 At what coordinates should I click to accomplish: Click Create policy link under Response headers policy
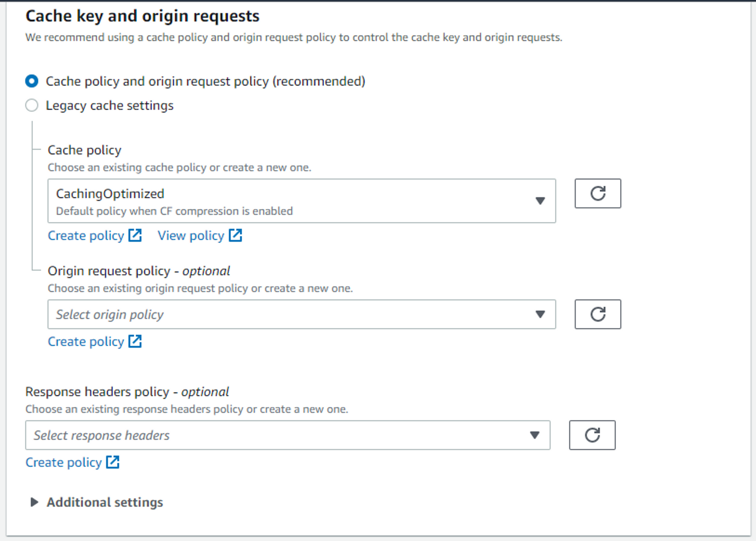click(x=63, y=462)
